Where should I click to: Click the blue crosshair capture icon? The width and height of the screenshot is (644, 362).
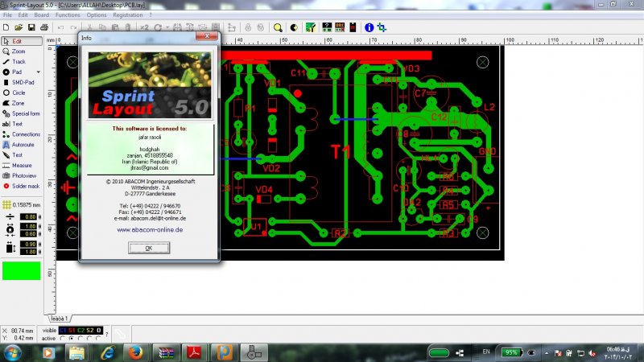[x=382, y=27]
